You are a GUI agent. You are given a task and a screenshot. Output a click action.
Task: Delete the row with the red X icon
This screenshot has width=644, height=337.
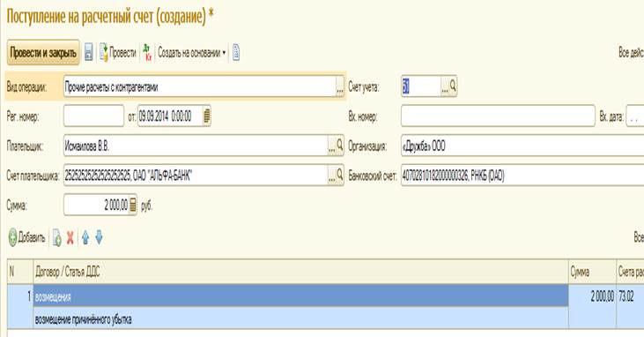pyautogui.click(x=70, y=238)
